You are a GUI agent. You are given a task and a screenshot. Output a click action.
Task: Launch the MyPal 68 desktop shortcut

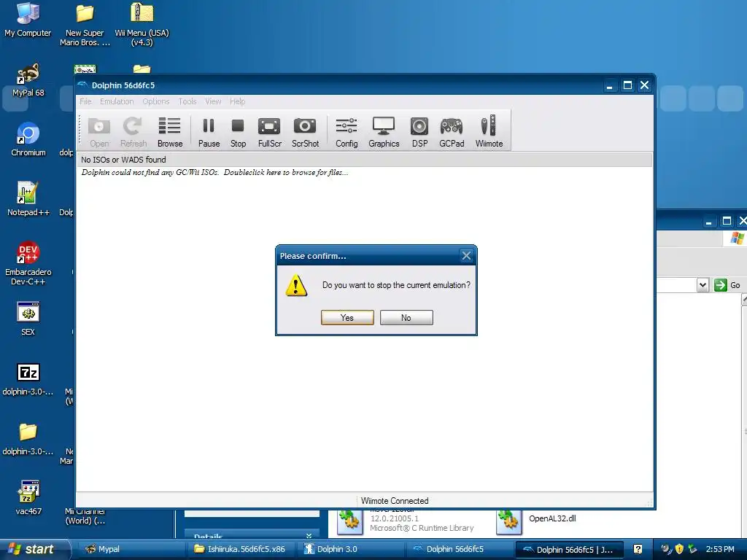coord(28,80)
